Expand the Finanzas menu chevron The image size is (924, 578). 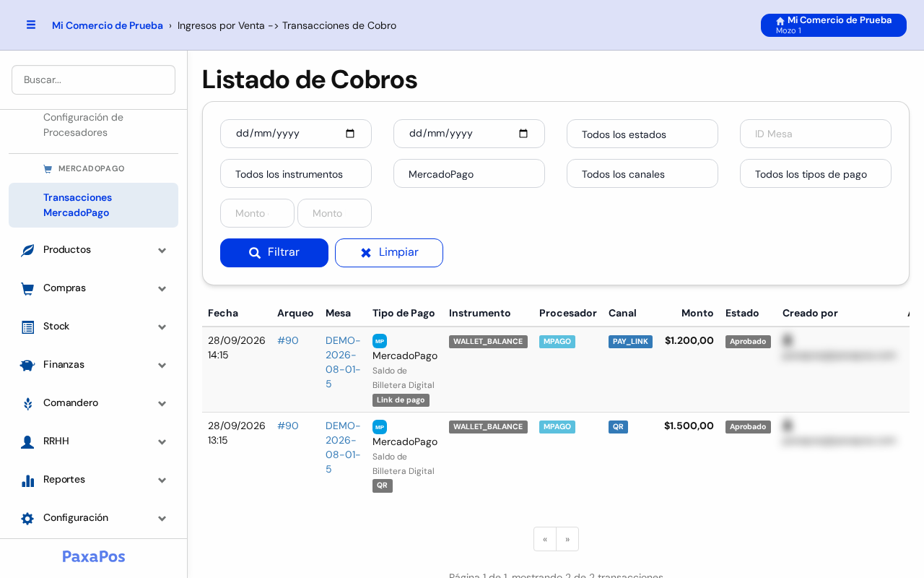pos(162,365)
